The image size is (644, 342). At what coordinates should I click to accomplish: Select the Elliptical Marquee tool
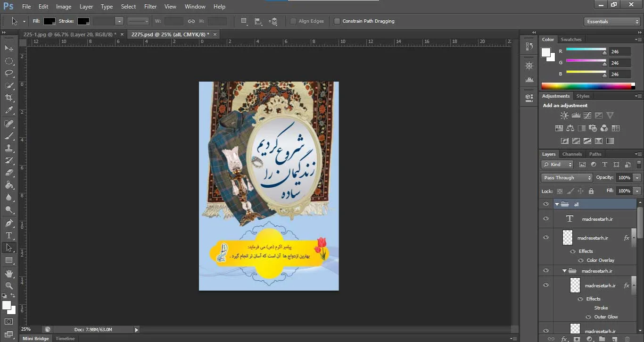[9, 61]
